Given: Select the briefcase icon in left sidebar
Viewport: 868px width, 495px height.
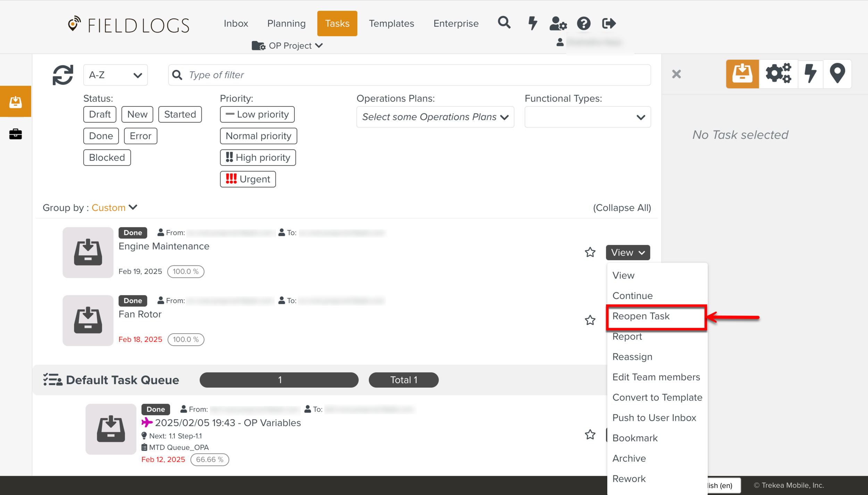Looking at the screenshot, I should (x=16, y=134).
